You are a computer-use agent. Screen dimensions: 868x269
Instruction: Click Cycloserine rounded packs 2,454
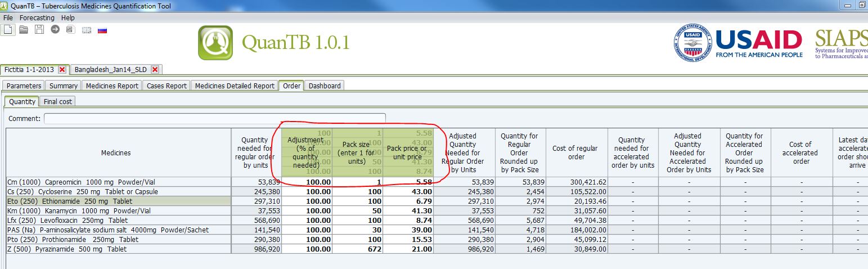click(x=520, y=191)
